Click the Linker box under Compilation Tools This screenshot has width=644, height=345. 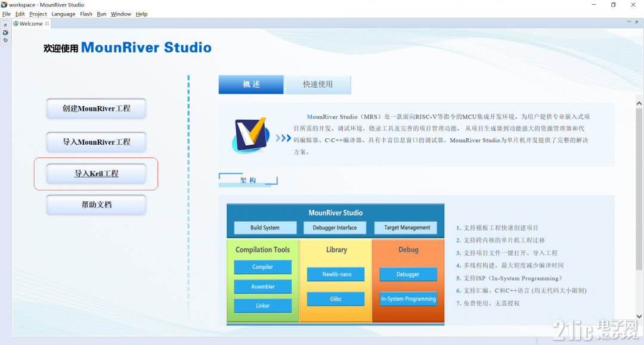(x=262, y=306)
